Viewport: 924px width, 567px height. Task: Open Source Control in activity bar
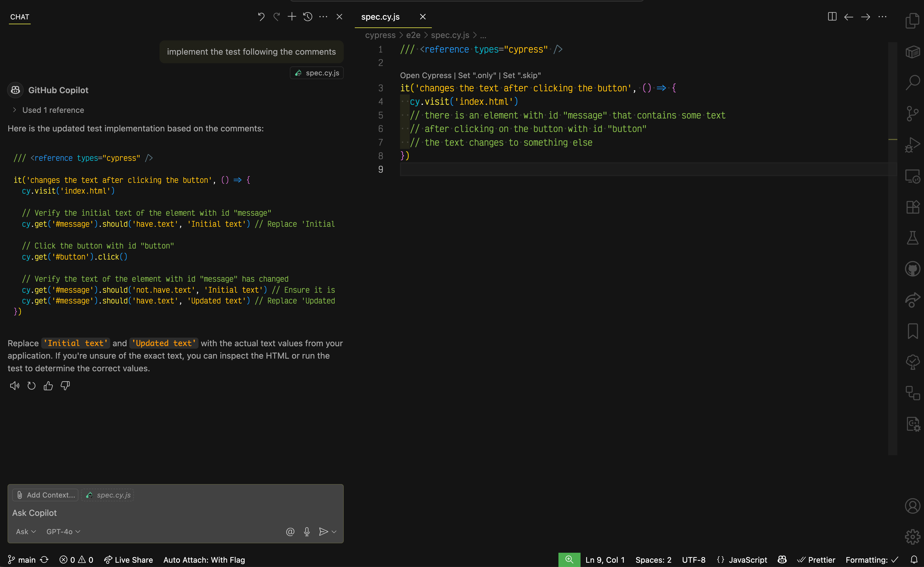[912, 113]
